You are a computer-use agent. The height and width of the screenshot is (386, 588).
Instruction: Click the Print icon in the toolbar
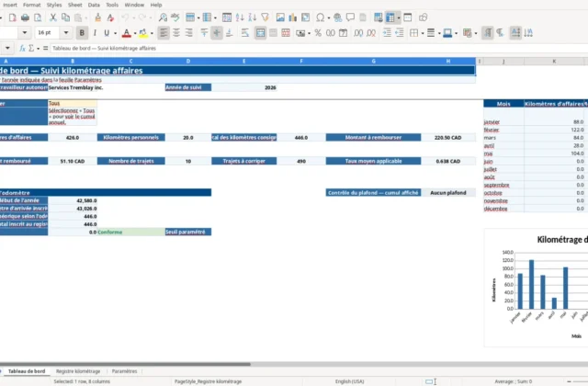click(x=25, y=17)
